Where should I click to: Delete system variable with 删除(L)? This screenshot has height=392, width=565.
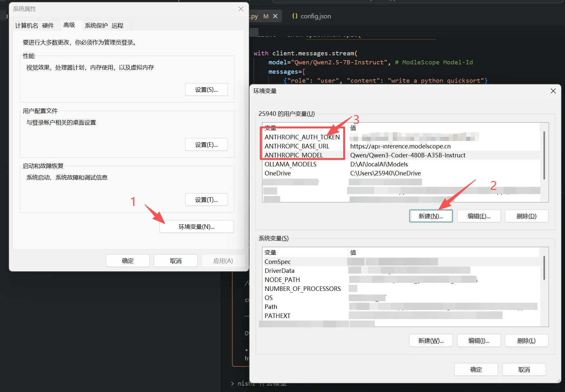527,341
